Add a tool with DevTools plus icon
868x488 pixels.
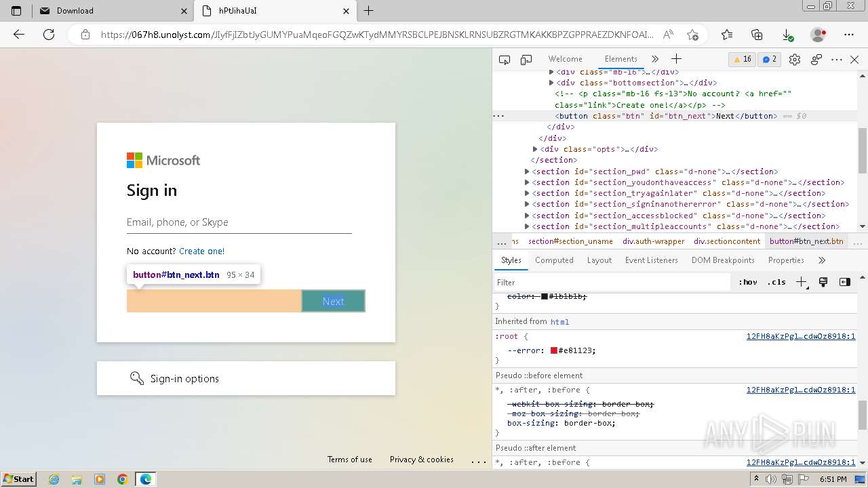[676, 60]
